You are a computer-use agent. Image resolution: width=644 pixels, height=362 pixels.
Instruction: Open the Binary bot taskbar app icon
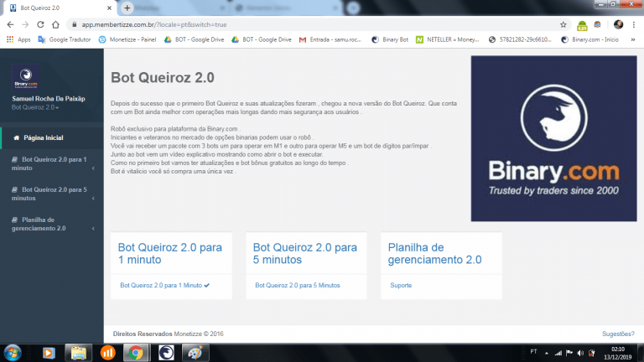pos(166,353)
